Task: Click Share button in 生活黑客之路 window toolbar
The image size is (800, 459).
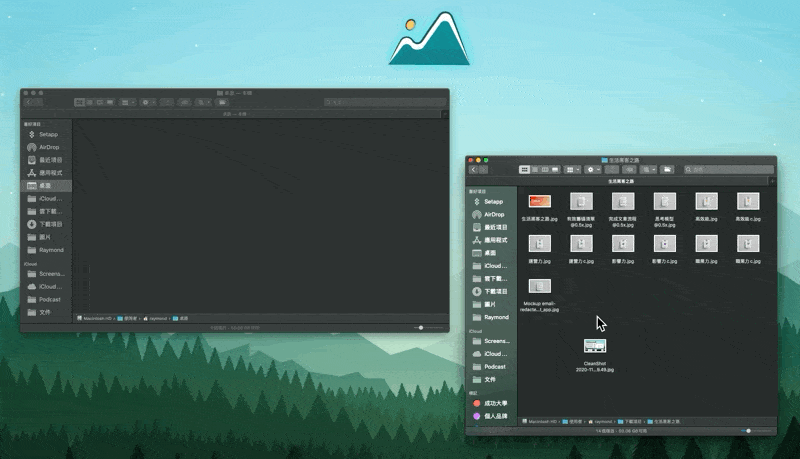Action: coord(612,170)
